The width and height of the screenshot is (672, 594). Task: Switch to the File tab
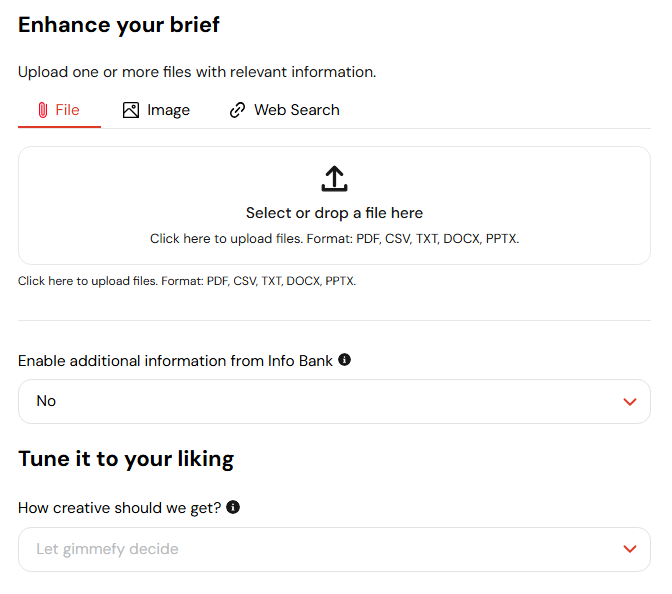pos(59,110)
